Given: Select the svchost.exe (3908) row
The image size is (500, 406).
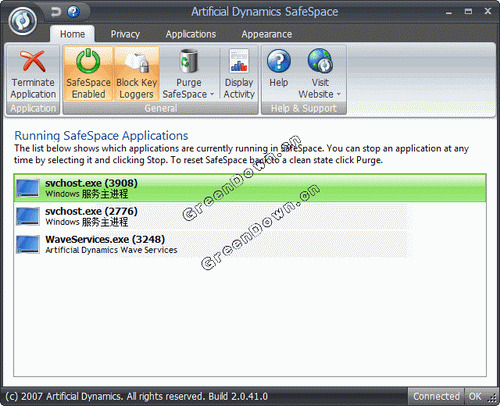Looking at the screenshot, I should click(250, 188).
